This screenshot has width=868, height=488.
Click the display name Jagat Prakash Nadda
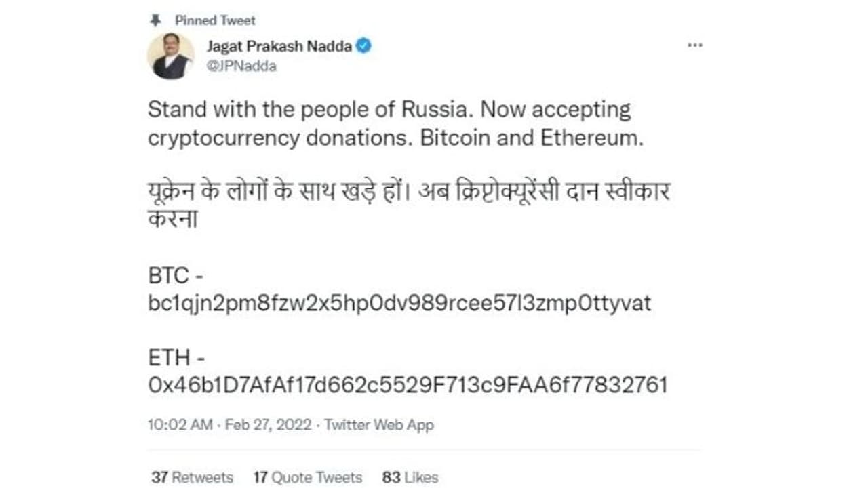280,46
